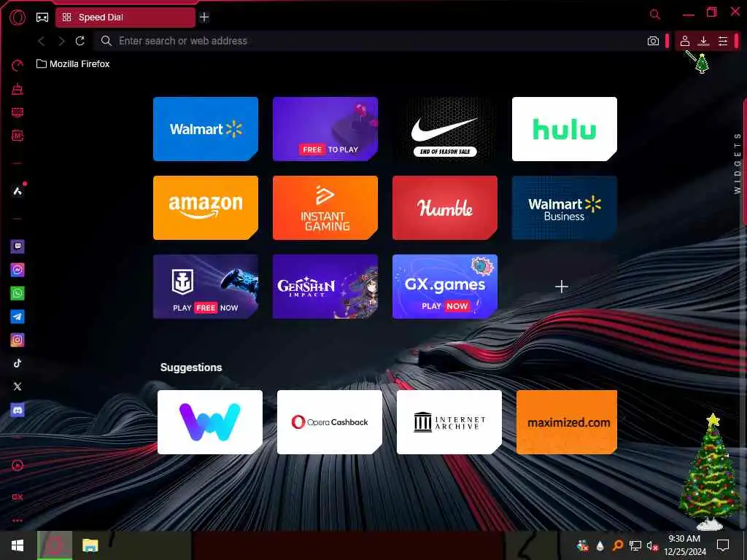Open Instagram in the sidebar
Viewport: 747px width, 560px height.
(18, 340)
